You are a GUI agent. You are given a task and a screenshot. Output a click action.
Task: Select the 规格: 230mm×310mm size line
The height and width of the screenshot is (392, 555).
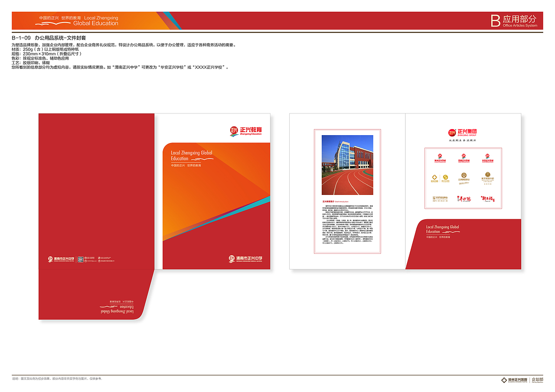point(46,54)
